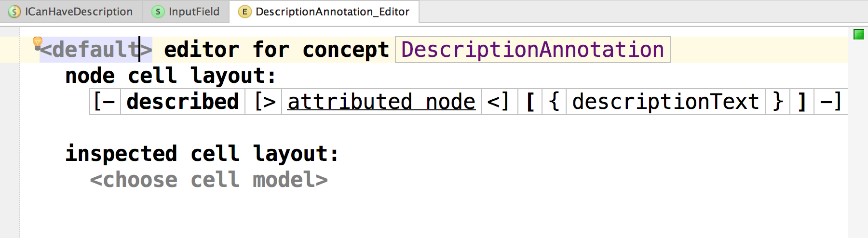
Task: Follow the DescriptionAnnotation concept reference
Action: (x=532, y=50)
